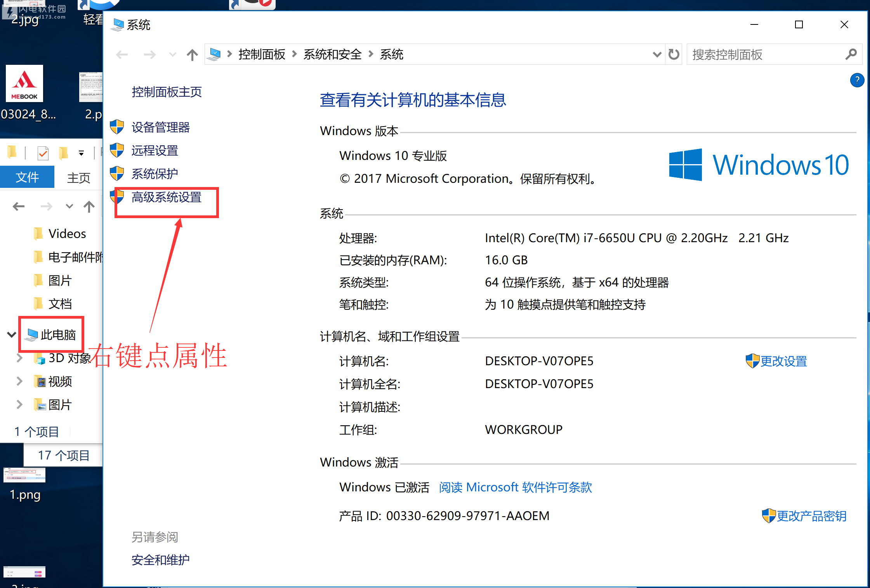Open Device Manager link 设备管理器

coord(160,127)
